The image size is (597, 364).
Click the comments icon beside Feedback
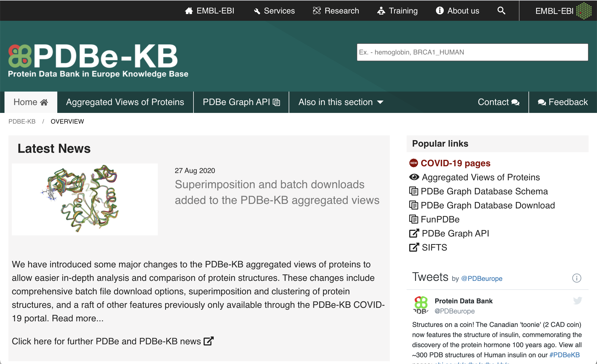tap(542, 102)
